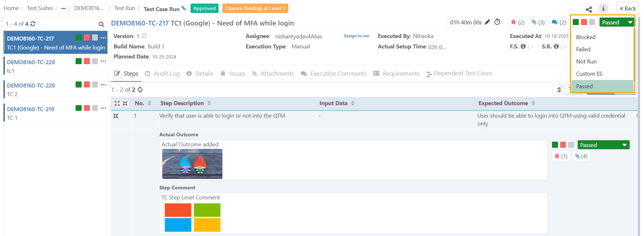Open the test case issues bug icon
644x236 pixels.
517,22
